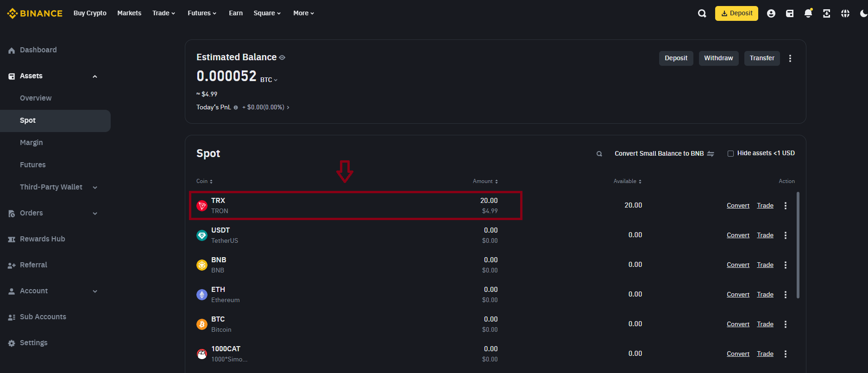
Task: Open the More dropdown menu
Action: (304, 13)
